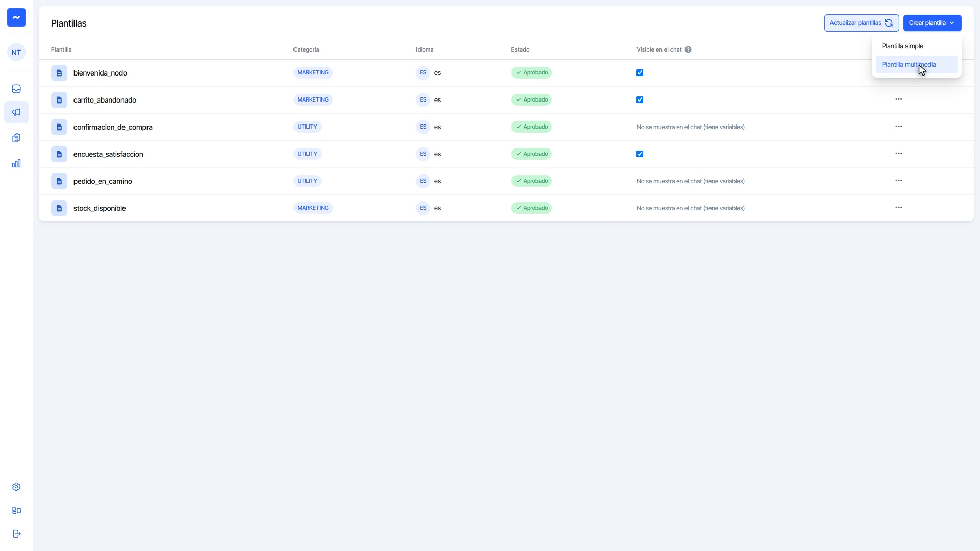Open the settings gear icon
This screenshot has width=980, height=551.
coord(16,487)
